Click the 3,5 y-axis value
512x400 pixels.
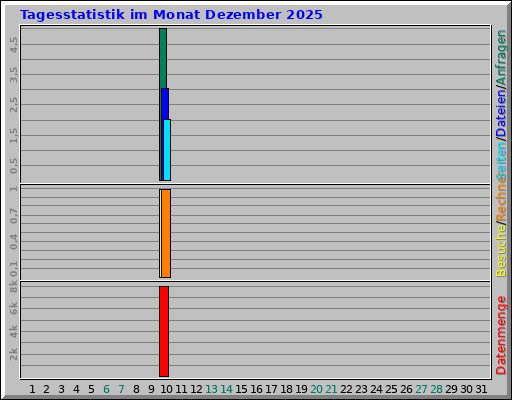(14, 75)
